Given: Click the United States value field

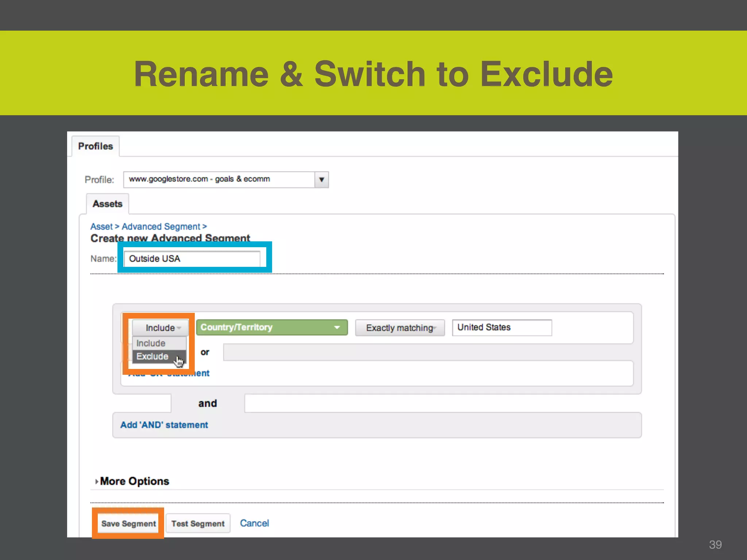Looking at the screenshot, I should pos(502,327).
